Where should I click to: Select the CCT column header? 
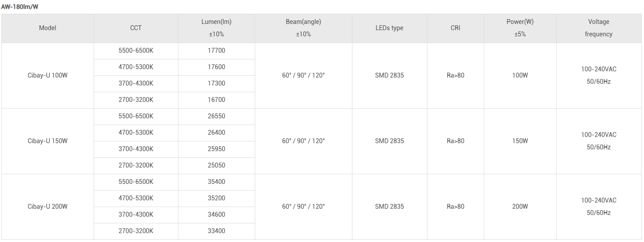[136, 28]
